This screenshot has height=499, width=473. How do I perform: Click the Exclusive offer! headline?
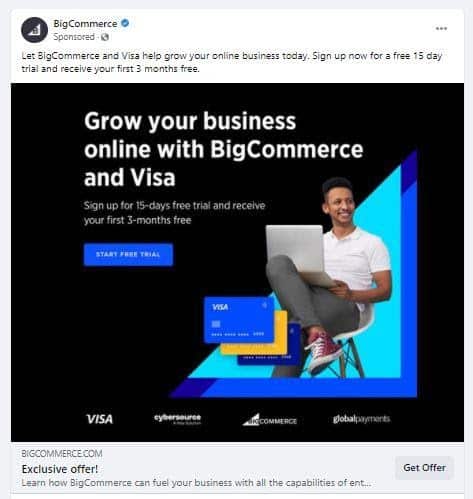[x=60, y=469]
